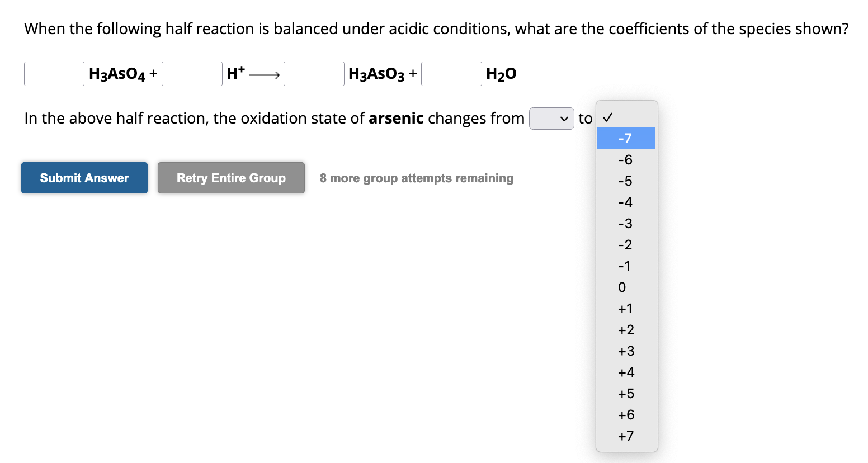Select the blank checkmarked option at top

coord(626,117)
